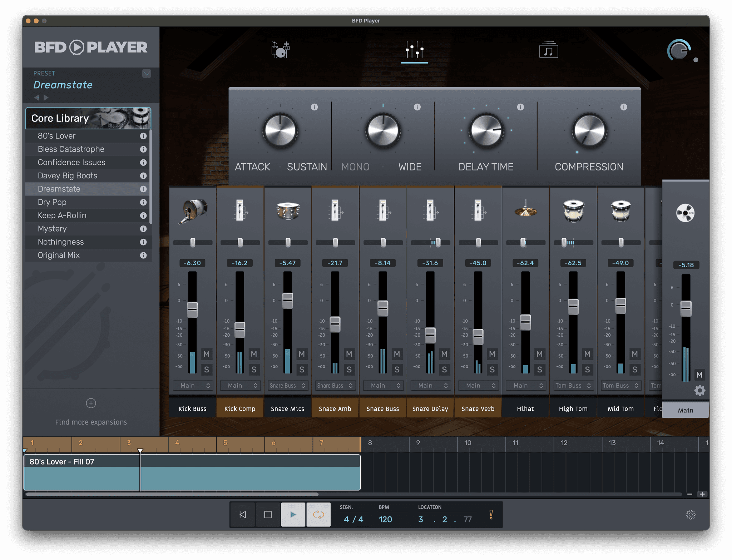Click the metronome icon in transport bar

(x=491, y=514)
